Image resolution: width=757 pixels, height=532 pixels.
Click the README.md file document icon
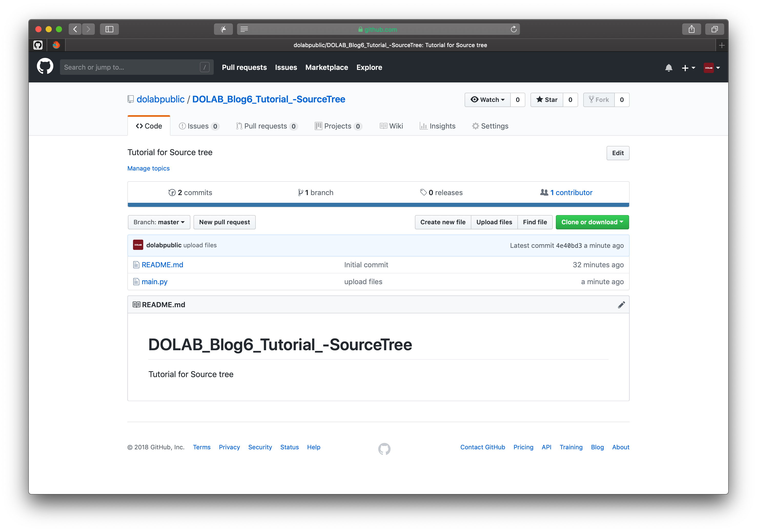(136, 264)
